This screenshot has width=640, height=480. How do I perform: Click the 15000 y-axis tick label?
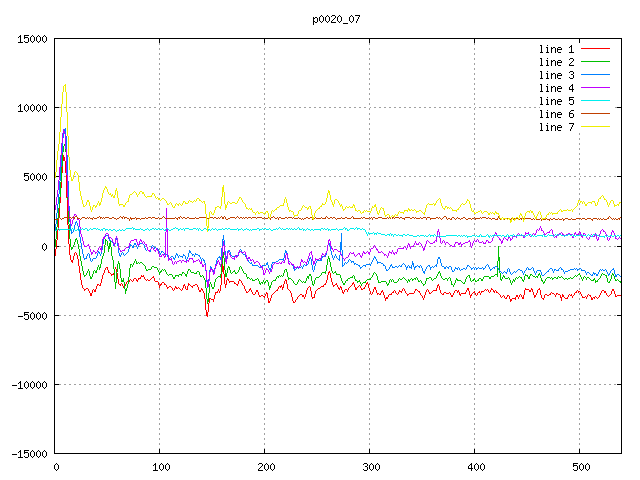coord(30,39)
